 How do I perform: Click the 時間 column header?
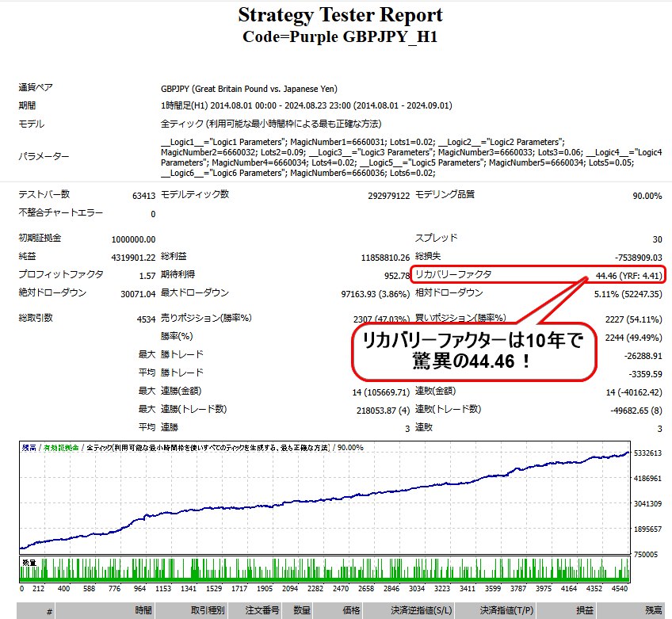pos(105,611)
